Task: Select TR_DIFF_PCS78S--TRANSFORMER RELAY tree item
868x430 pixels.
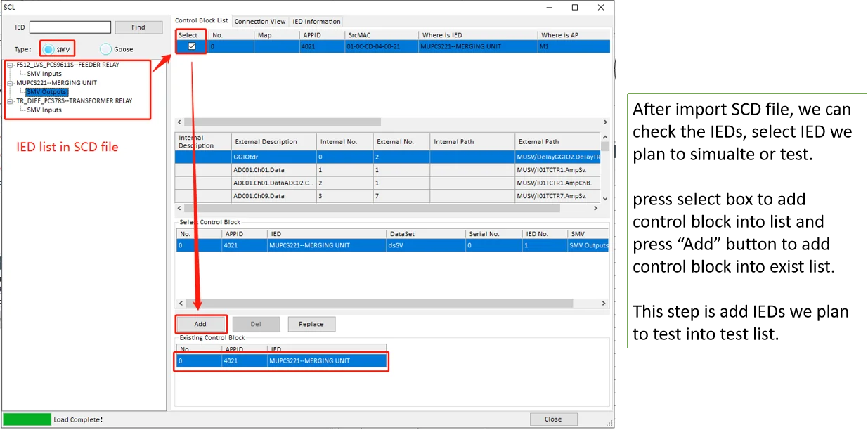Action: [x=74, y=101]
